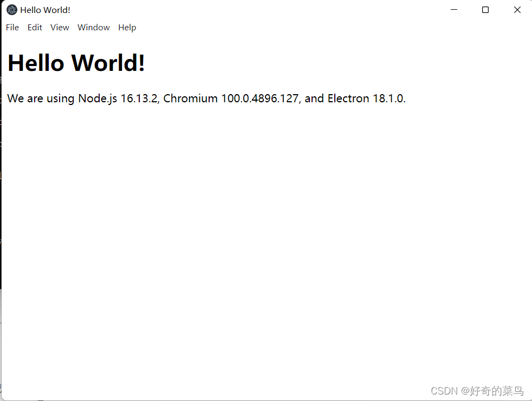Open the Window menu
The image size is (532, 401).
[x=94, y=28]
